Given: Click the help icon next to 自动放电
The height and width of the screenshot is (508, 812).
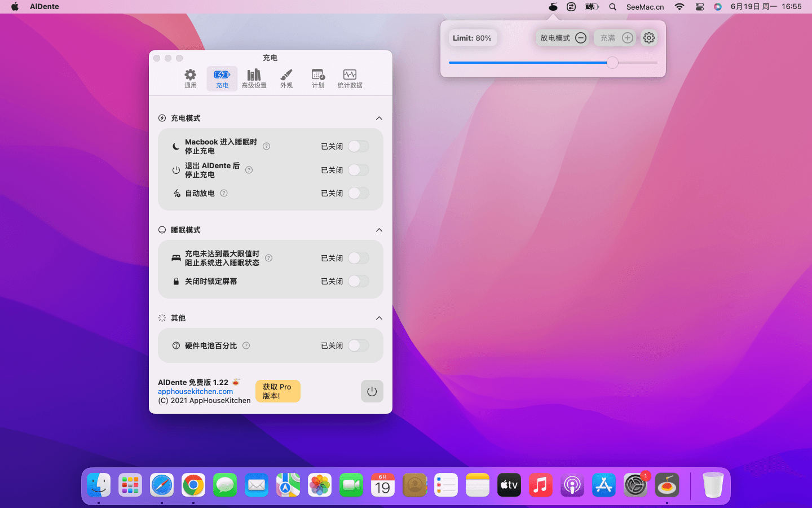Looking at the screenshot, I should point(224,193).
